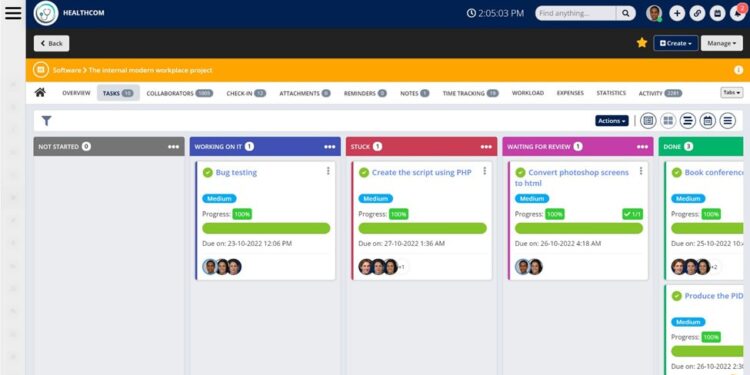Open Convert photoshop screens card menu

tap(641, 171)
